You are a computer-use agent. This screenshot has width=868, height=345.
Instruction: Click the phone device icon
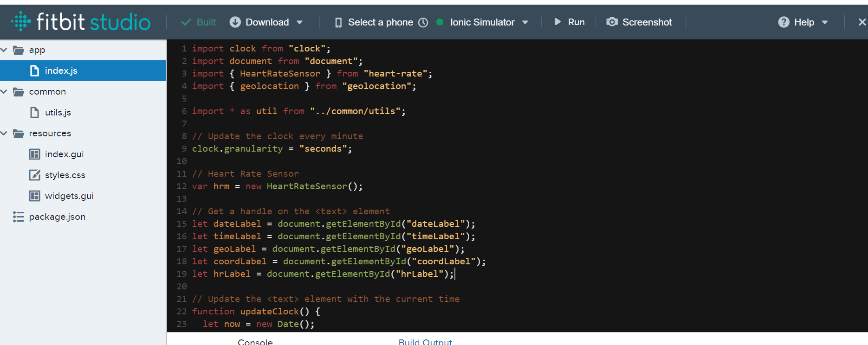pyautogui.click(x=338, y=22)
